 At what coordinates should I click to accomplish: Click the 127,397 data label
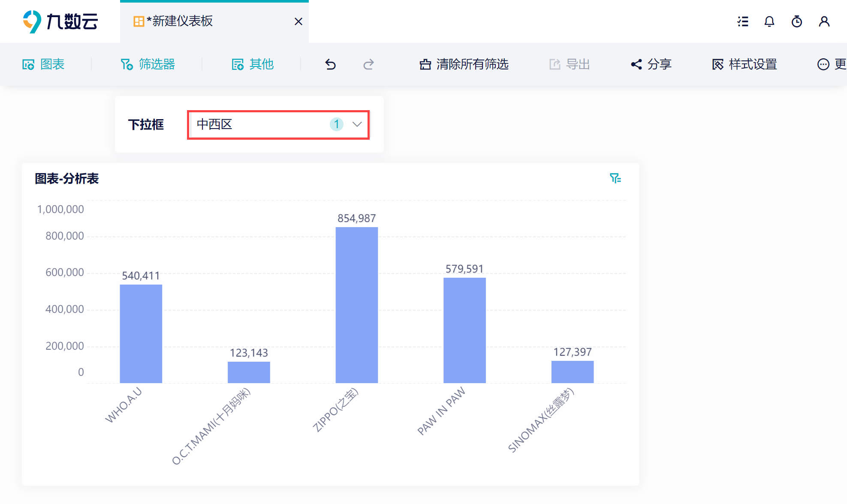[573, 352]
